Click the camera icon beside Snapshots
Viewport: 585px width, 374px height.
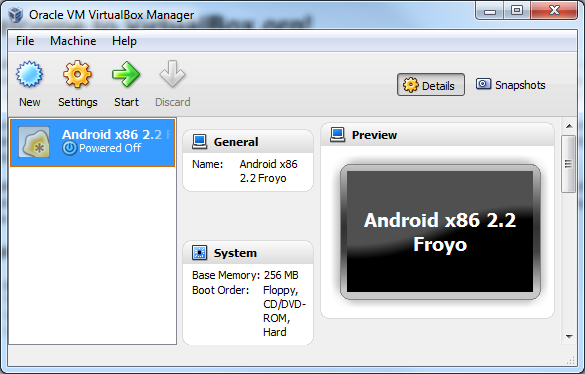[x=483, y=84]
